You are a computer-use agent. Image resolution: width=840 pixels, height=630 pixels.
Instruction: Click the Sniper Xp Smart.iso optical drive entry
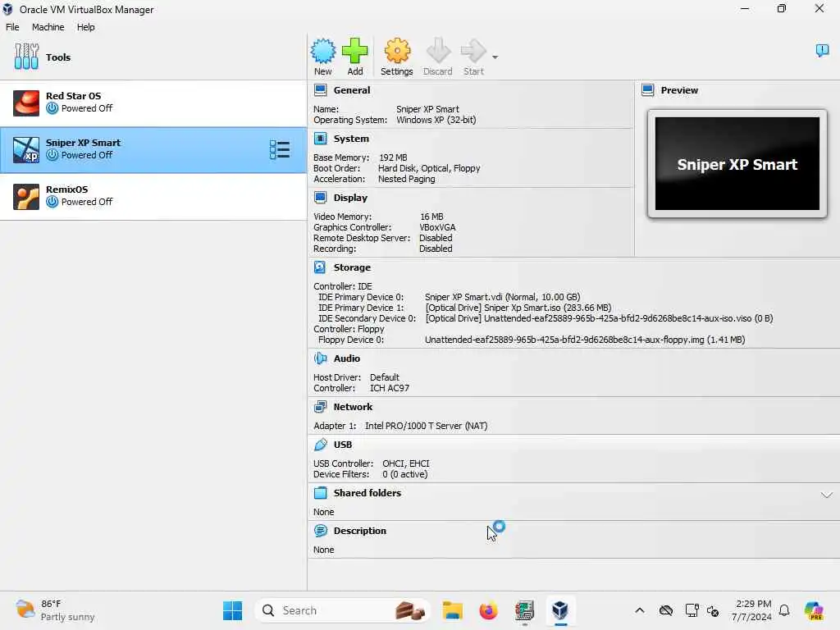(x=518, y=308)
